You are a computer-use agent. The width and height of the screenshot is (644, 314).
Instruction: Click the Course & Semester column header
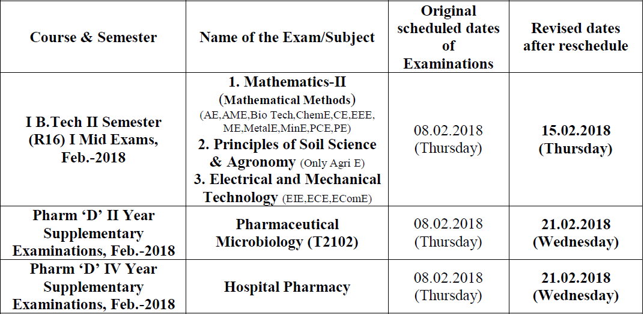point(93,37)
